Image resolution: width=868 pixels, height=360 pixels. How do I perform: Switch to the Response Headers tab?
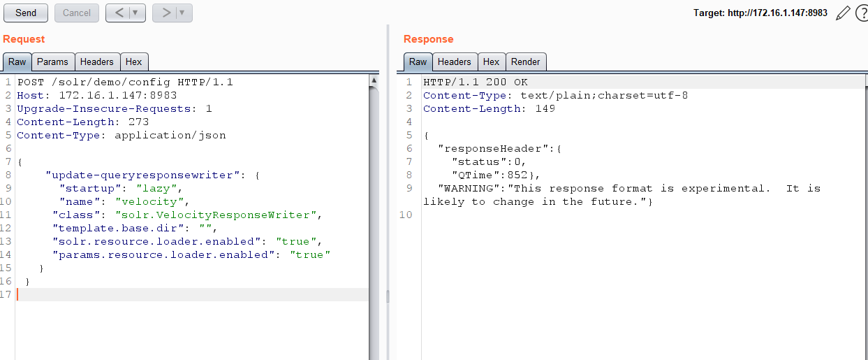click(x=455, y=62)
